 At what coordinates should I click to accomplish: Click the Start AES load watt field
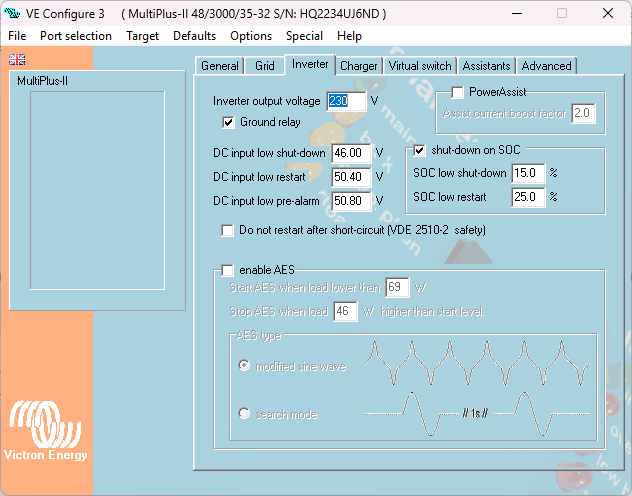(397, 287)
